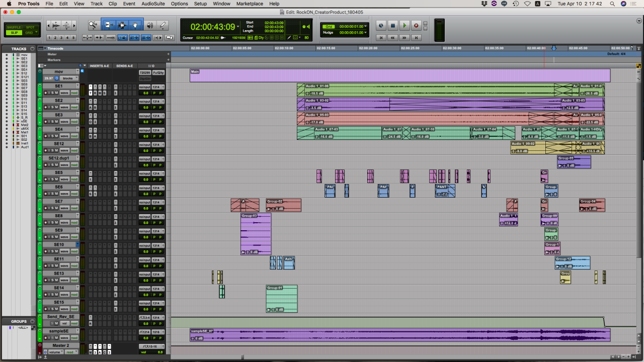Viewport: 644px width, 362px height.
Task: Mute the sampleSE track
Action: click(x=56, y=338)
